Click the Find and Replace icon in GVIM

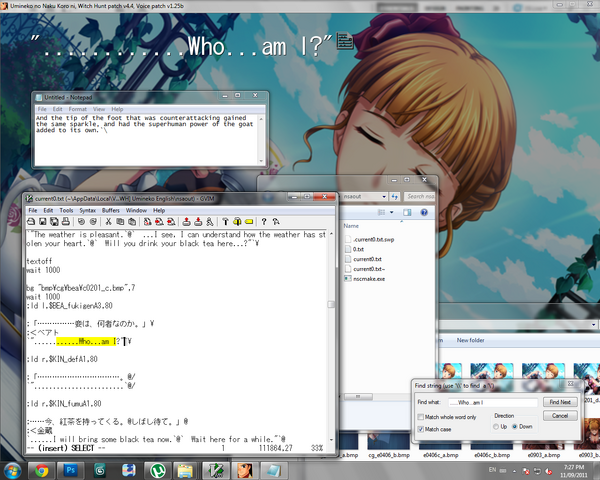(x=147, y=221)
